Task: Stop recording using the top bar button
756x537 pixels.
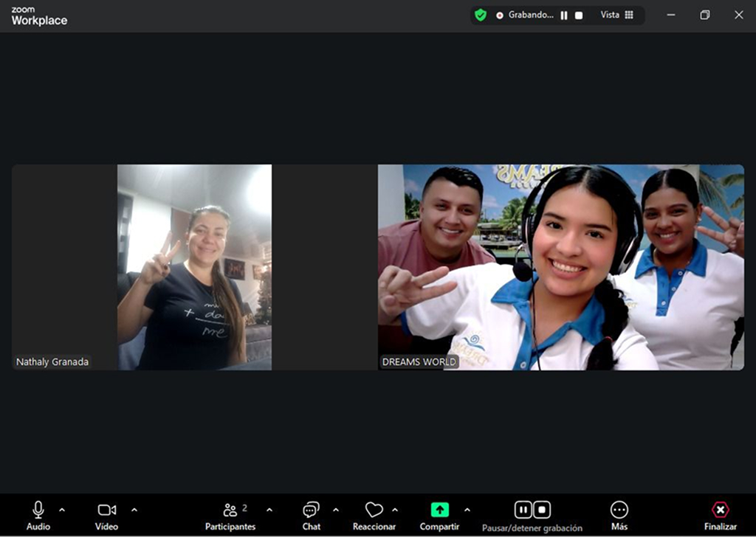Action: click(579, 15)
